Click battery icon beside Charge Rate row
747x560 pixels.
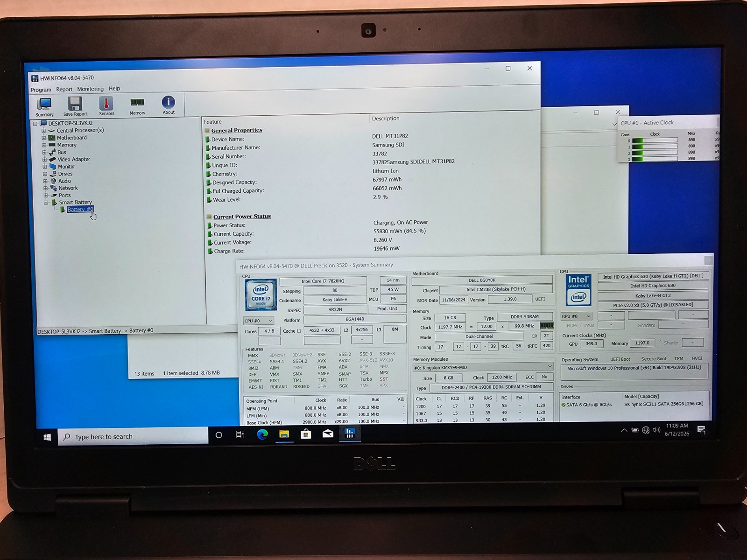coord(210,251)
